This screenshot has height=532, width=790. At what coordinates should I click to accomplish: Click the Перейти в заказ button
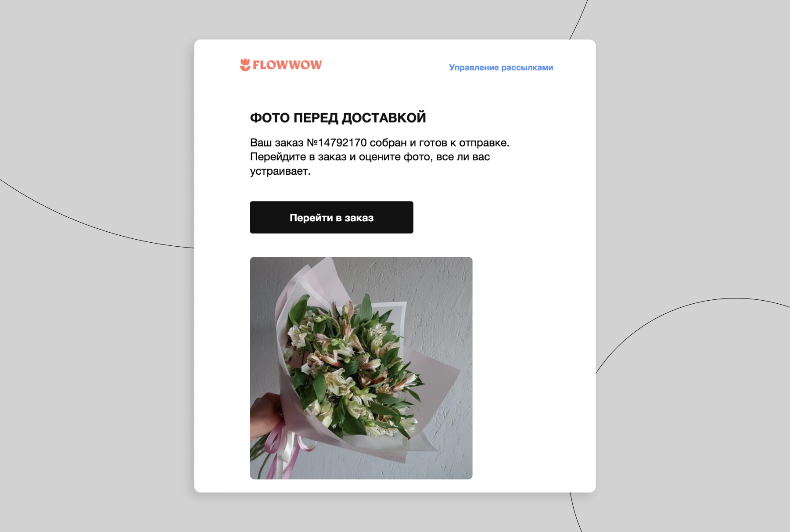[331, 217]
